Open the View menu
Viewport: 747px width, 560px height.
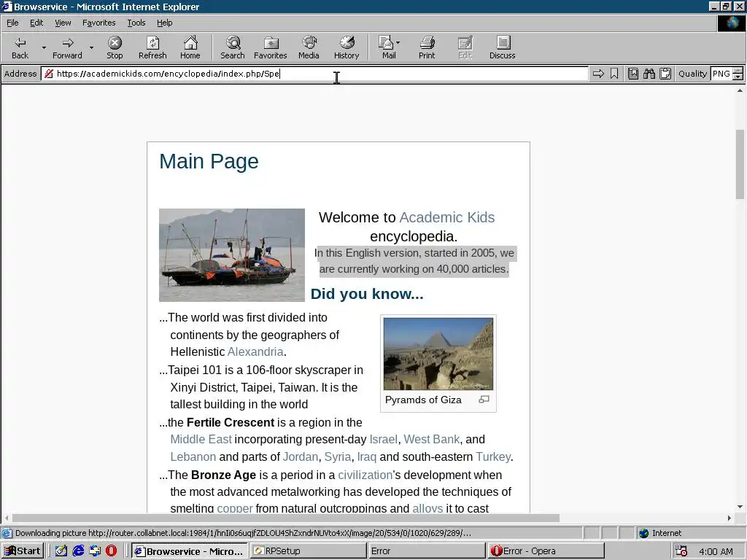click(63, 23)
